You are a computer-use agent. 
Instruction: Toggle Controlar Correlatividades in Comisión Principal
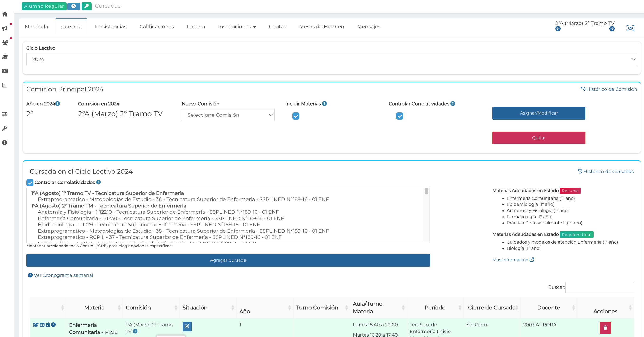click(x=399, y=116)
